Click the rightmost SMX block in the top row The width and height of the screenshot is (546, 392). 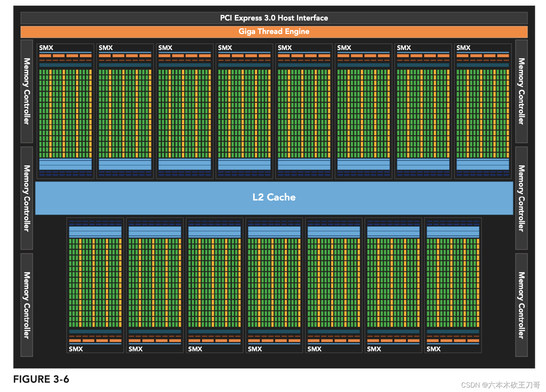tap(483, 110)
